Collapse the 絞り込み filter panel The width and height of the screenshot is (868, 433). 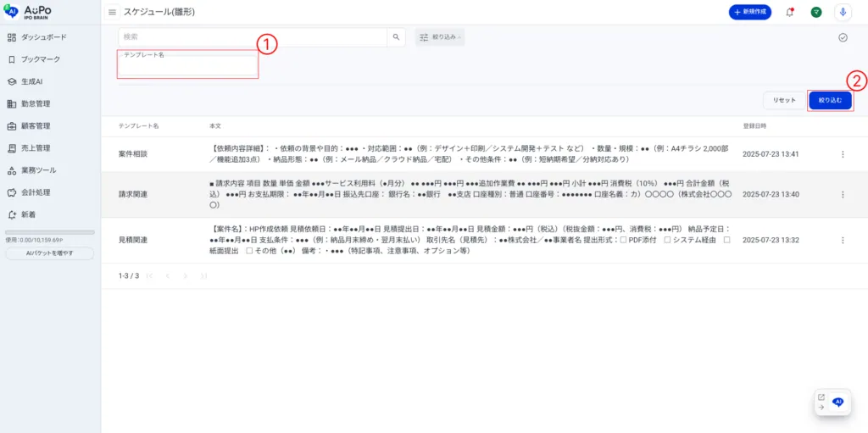[x=440, y=37]
